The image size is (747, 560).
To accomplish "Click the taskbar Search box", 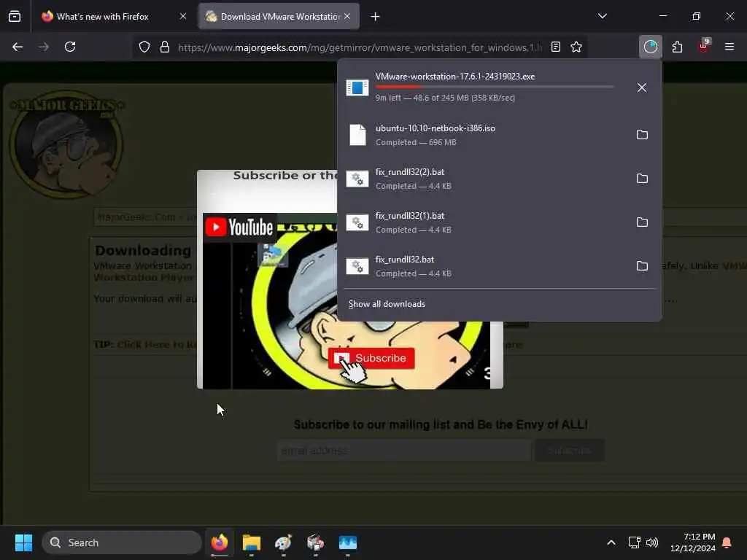I will (122, 542).
